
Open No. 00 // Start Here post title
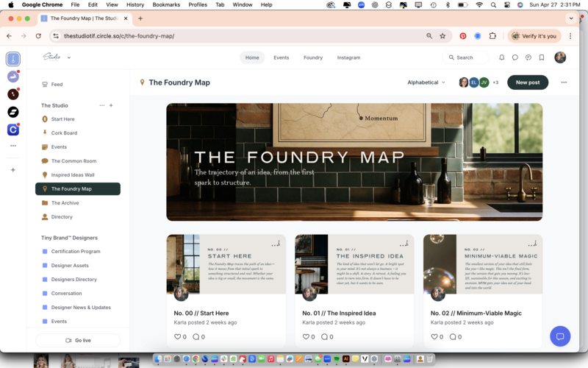coord(201,314)
